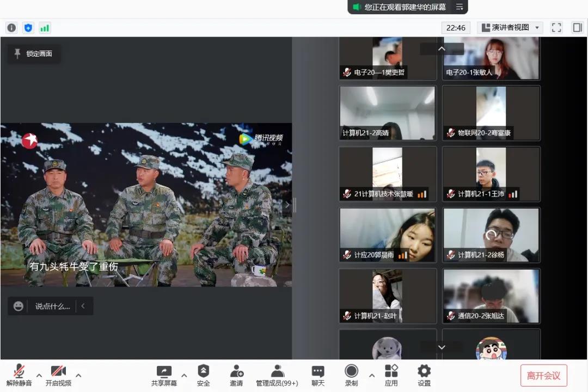Open 设置 settings gear
The image size is (588, 392).
pos(424,375)
